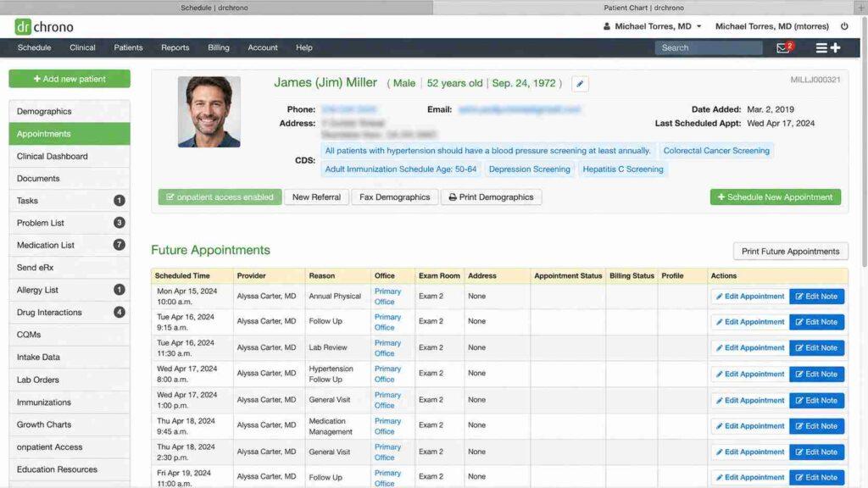Edit note for Hypertension Follow Up appointment
The image size is (868, 488).
click(816, 374)
